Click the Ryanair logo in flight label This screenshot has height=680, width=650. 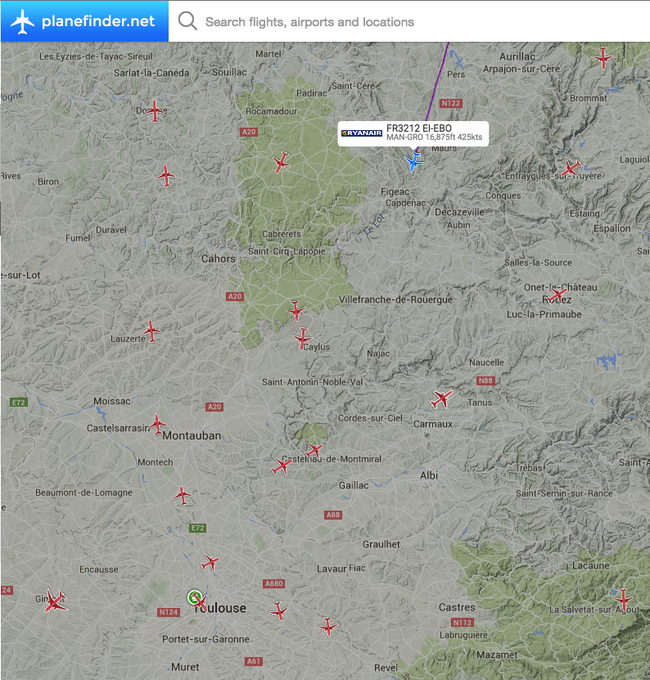coord(362,133)
